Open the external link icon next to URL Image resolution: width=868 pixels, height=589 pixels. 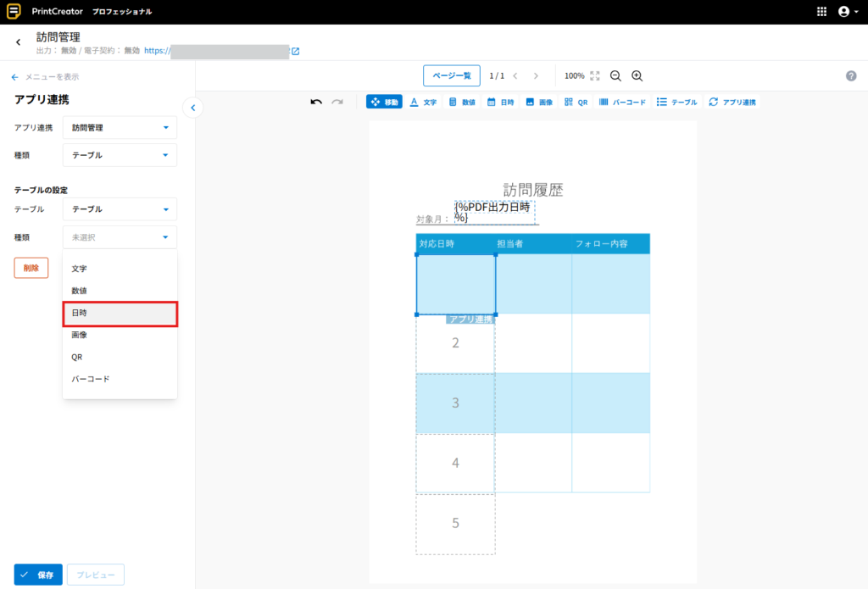click(x=295, y=51)
